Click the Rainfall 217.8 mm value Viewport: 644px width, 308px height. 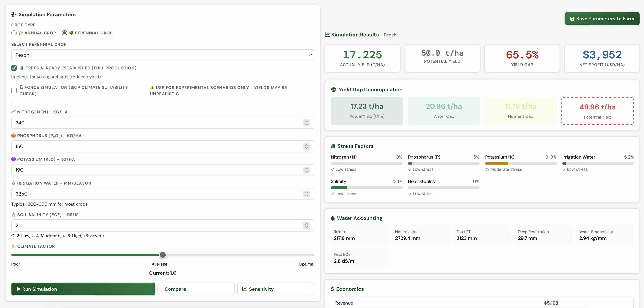point(344,238)
